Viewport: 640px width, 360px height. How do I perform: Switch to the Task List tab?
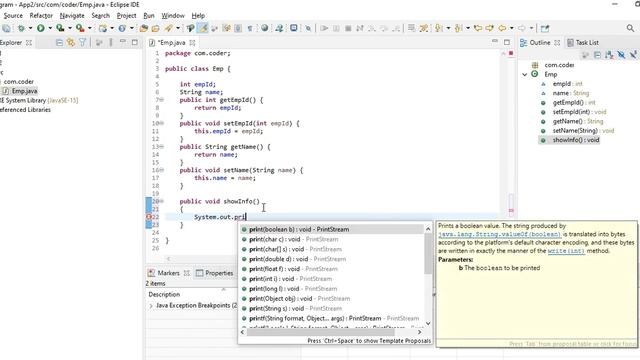coord(583,42)
